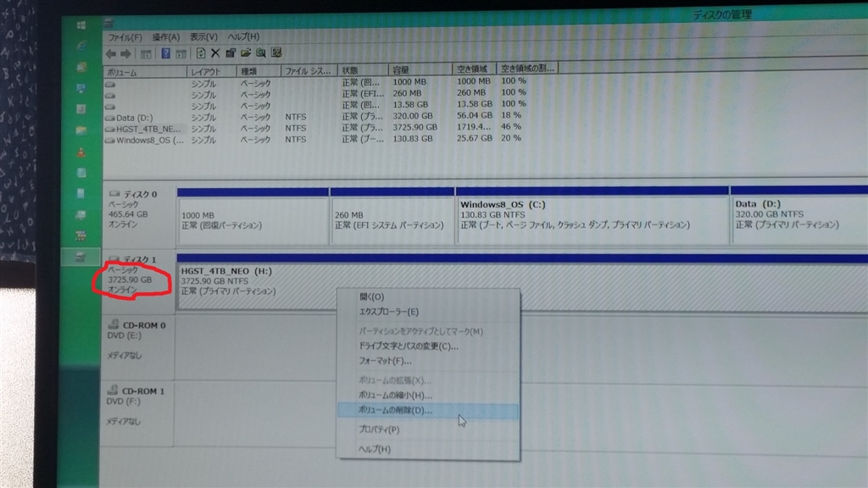The image size is (868, 488).
Task: Select the active Disk Management taskbar icon
Action: point(81,256)
